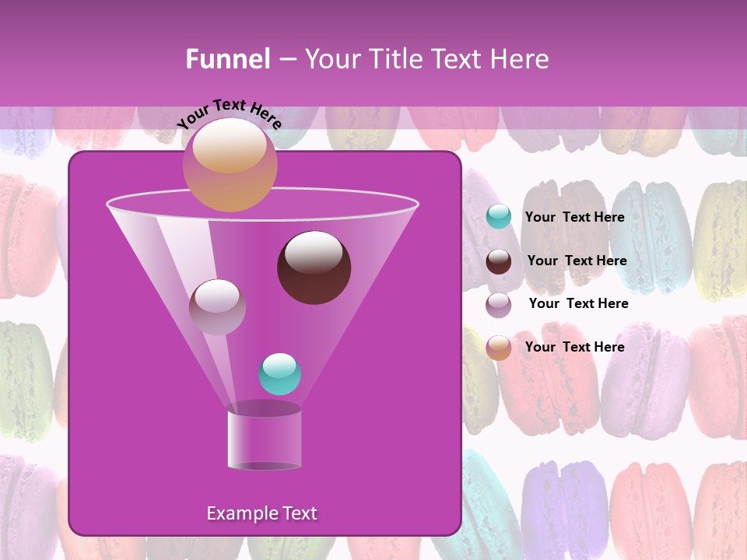Click the second 'Your Text Here' legend label
This screenshot has width=747, height=560.
coord(577,261)
